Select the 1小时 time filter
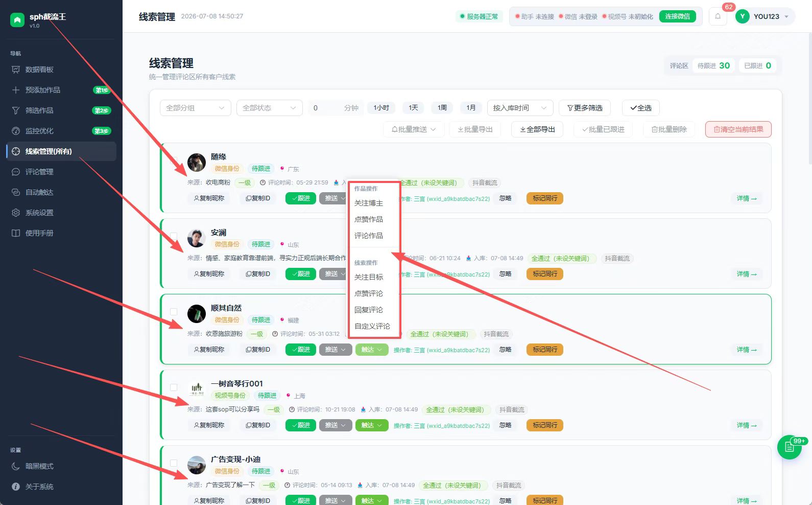The height and width of the screenshot is (505, 812). coord(381,108)
